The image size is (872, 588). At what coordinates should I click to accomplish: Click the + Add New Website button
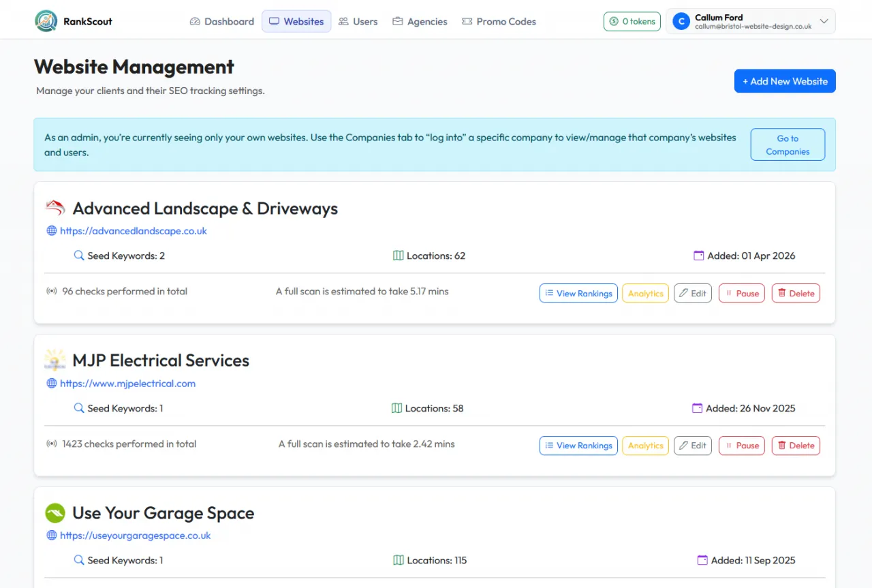click(785, 81)
